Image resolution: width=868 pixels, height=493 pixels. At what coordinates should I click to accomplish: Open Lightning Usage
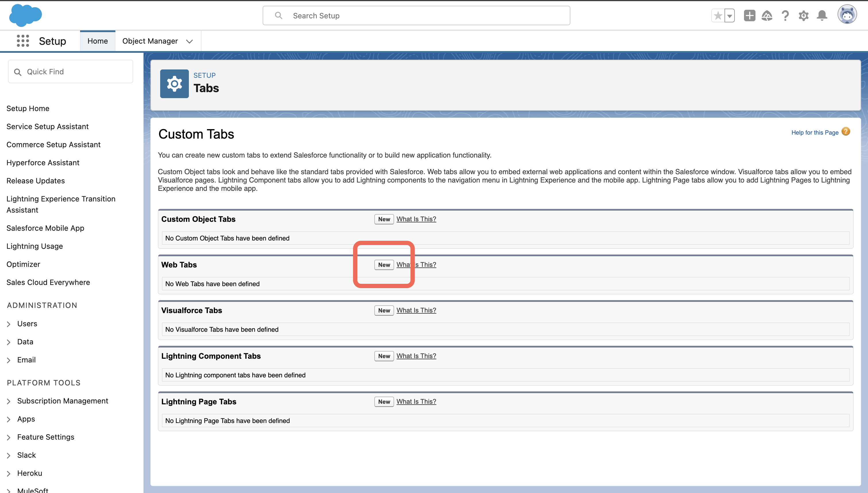click(34, 246)
